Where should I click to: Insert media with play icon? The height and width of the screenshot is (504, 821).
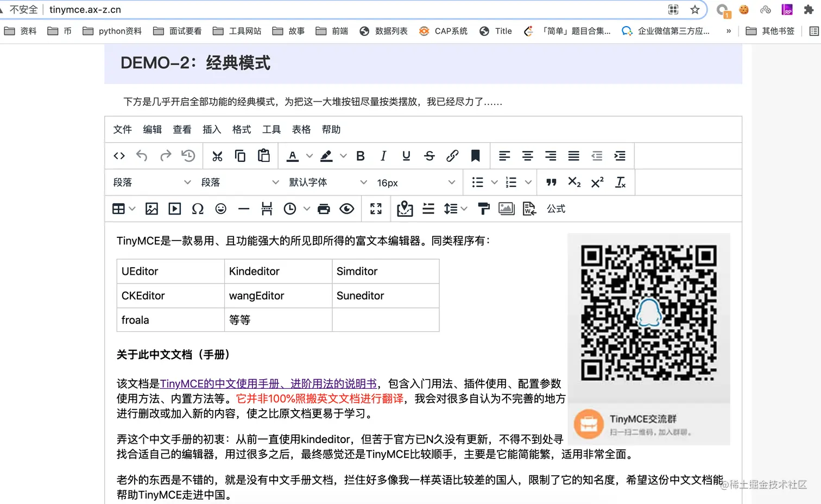tap(175, 209)
